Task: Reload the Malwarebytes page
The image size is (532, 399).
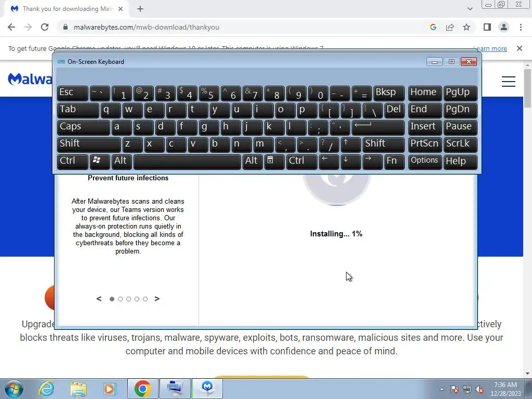Action: pos(45,27)
